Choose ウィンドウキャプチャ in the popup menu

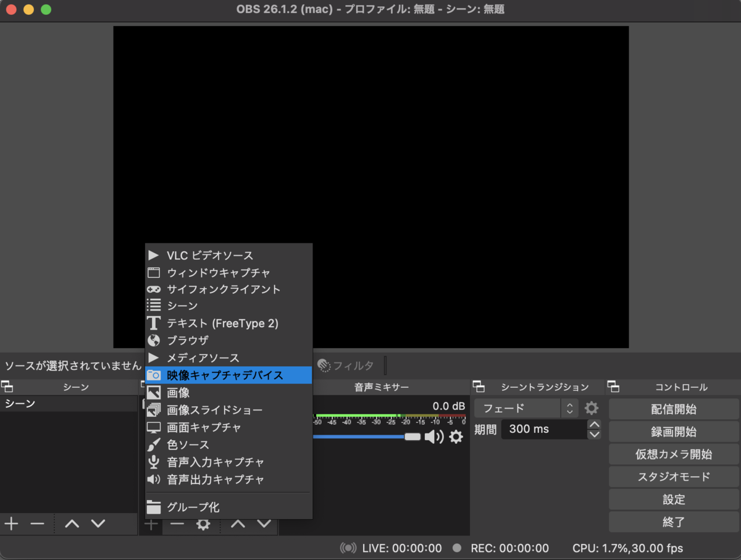click(228, 272)
